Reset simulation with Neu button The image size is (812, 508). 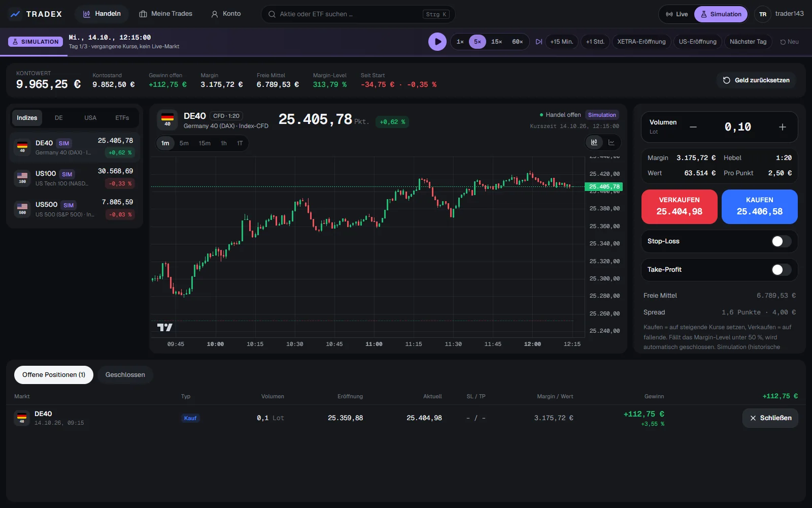(789, 42)
